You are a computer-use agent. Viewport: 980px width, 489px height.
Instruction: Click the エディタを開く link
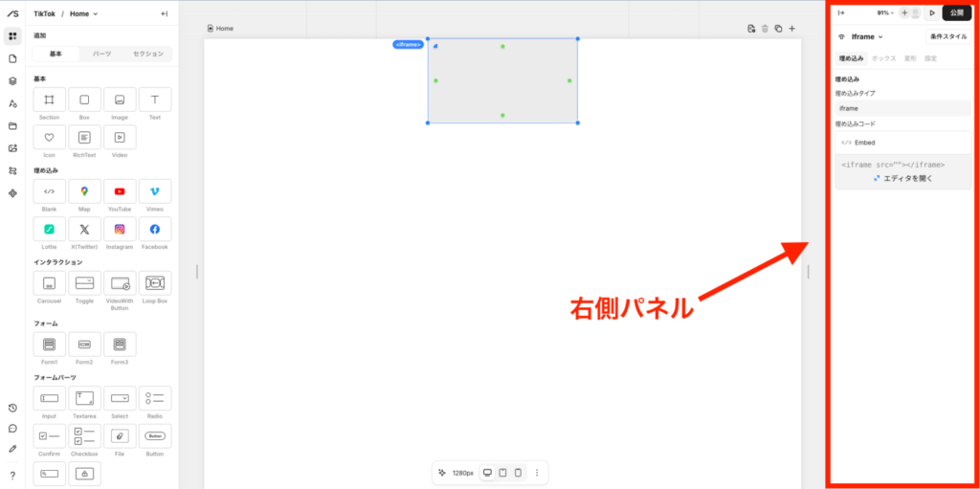tap(902, 178)
